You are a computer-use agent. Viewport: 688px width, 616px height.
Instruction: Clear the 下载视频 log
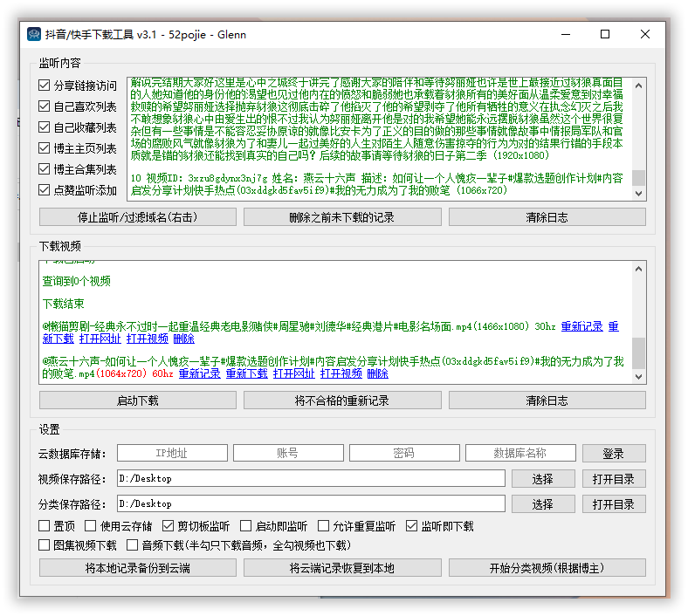pos(547,400)
